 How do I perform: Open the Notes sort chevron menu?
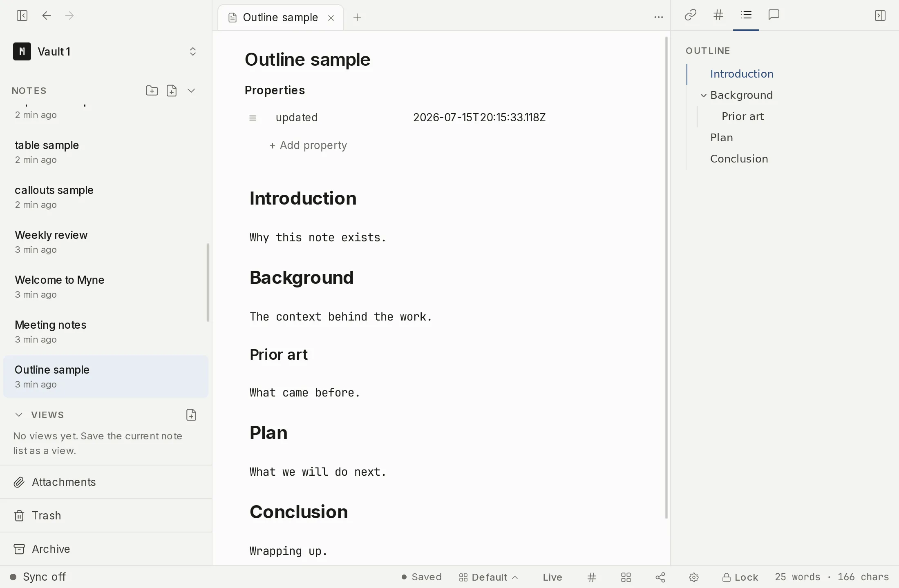coord(191,90)
